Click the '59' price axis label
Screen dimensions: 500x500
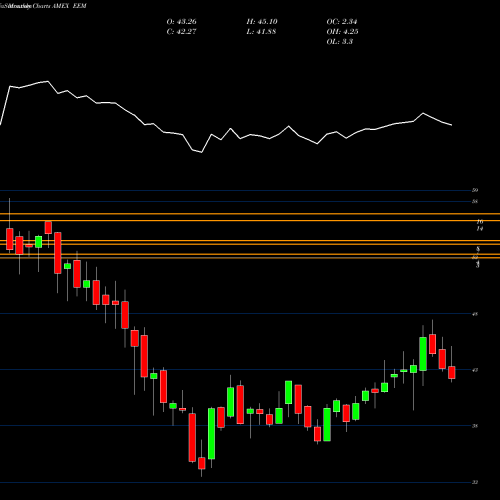click(475, 190)
